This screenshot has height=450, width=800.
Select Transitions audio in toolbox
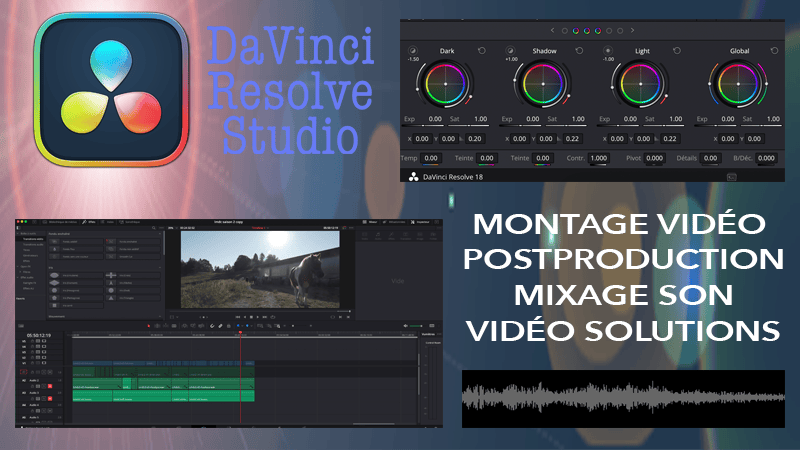(33, 244)
